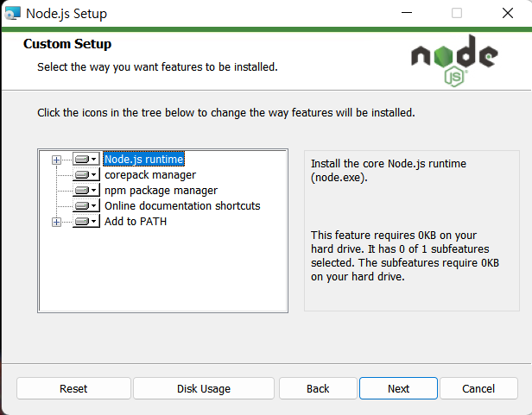Viewport: 532px width, 415px height.
Task: Go Back to the previous step
Action: point(318,388)
